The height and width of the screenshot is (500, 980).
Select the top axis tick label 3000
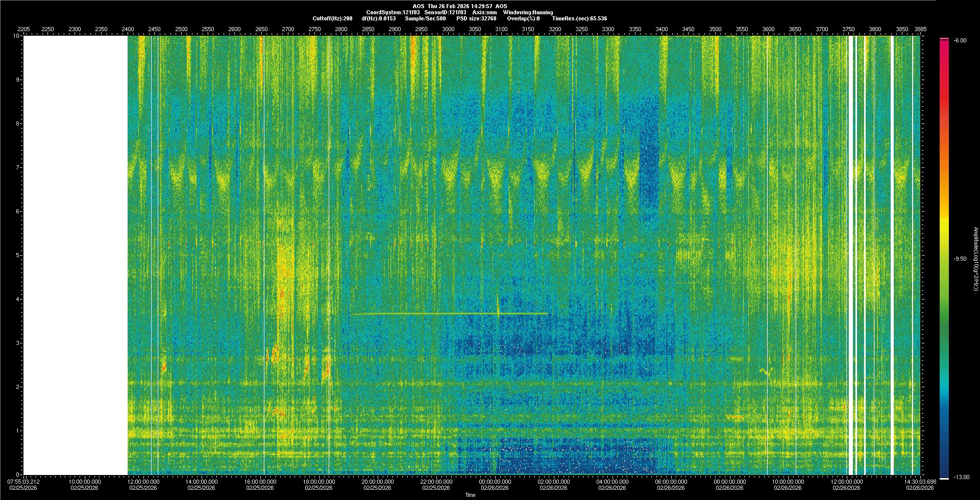(x=448, y=30)
